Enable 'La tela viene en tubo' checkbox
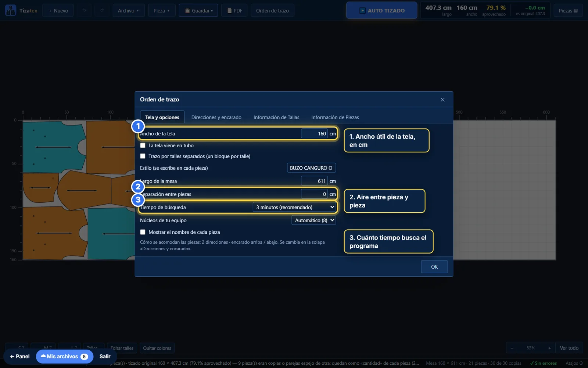The width and height of the screenshot is (588, 368). click(143, 145)
